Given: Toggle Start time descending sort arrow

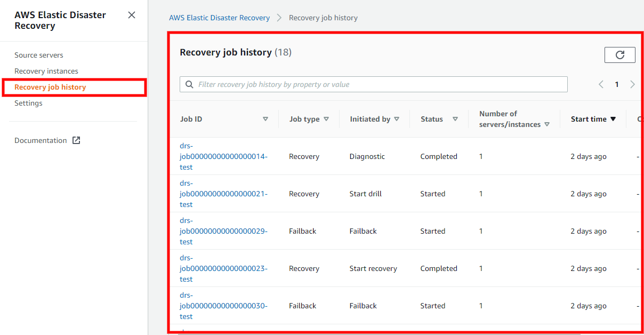Looking at the screenshot, I should coord(613,119).
